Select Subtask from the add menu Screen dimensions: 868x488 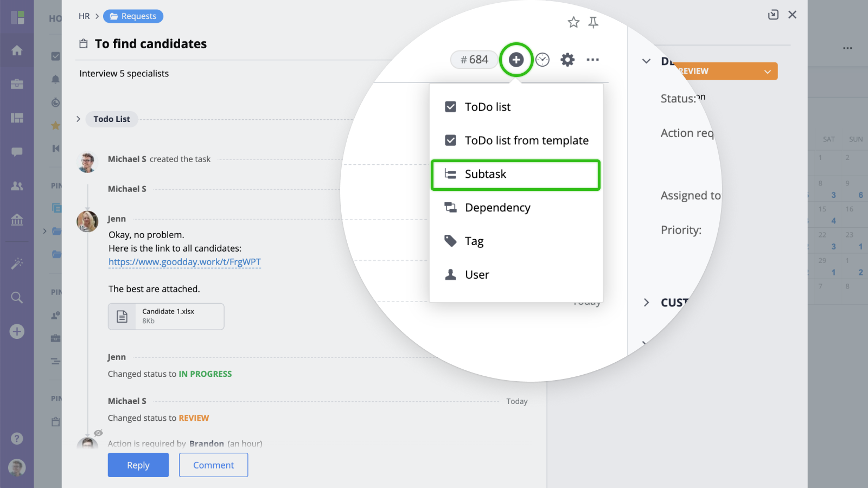(x=515, y=175)
